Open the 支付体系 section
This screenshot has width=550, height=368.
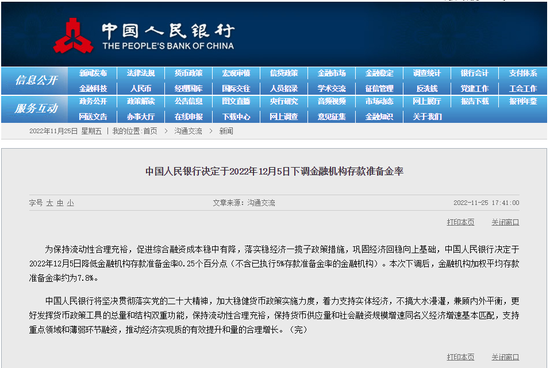pos(523,73)
